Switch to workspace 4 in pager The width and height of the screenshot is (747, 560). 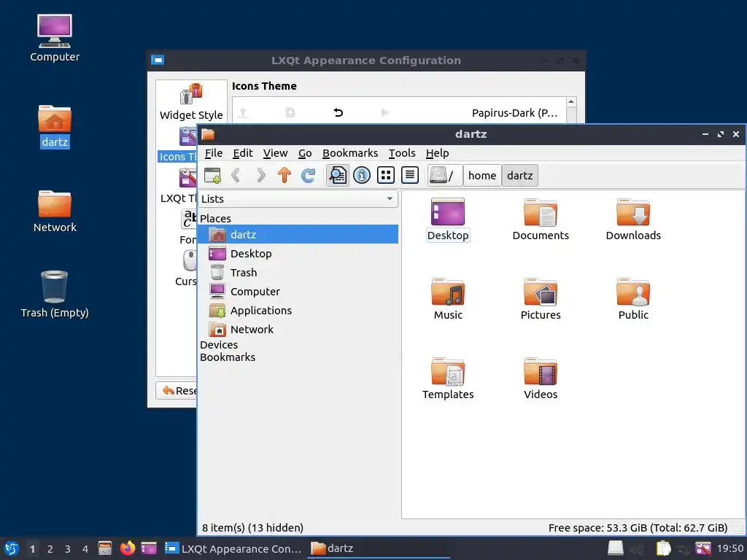click(x=85, y=549)
